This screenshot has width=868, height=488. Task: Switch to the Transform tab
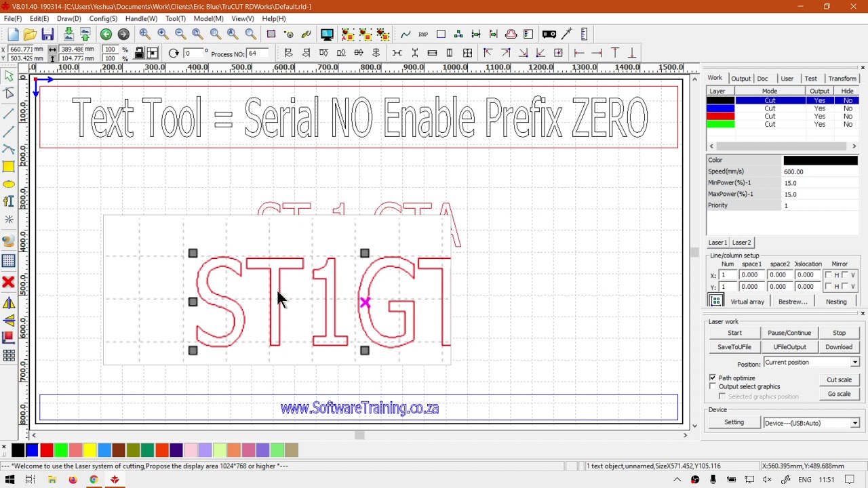(x=842, y=79)
